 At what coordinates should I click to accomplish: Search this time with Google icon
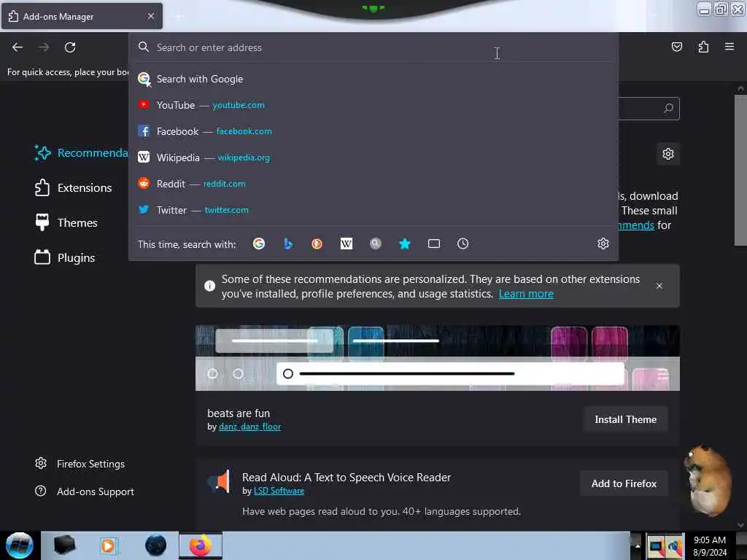click(259, 244)
